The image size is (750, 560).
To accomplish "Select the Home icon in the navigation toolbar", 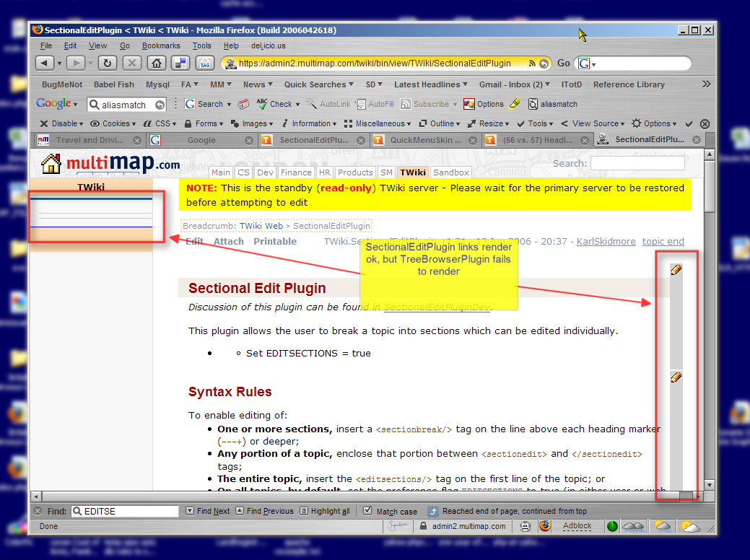I will pos(155,63).
